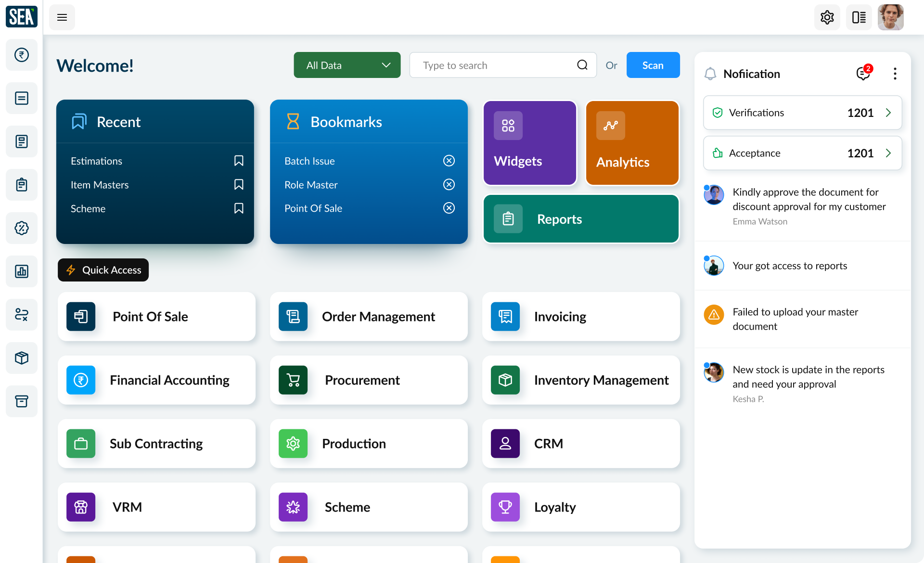The height and width of the screenshot is (563, 924).
Task: Open Order Management module
Action: pyautogui.click(x=369, y=317)
